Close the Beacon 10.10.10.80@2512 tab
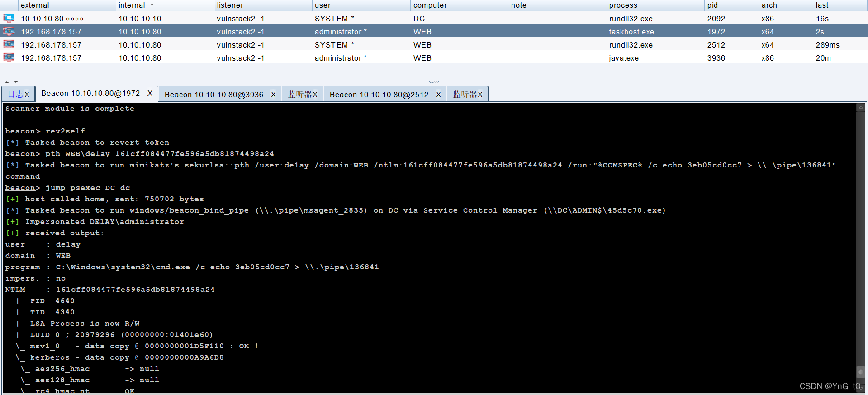 coord(438,95)
